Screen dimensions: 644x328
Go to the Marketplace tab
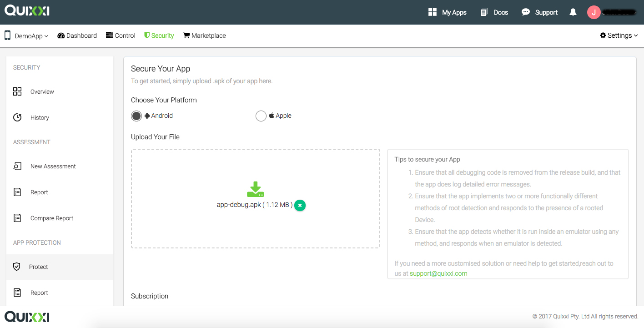(x=204, y=35)
